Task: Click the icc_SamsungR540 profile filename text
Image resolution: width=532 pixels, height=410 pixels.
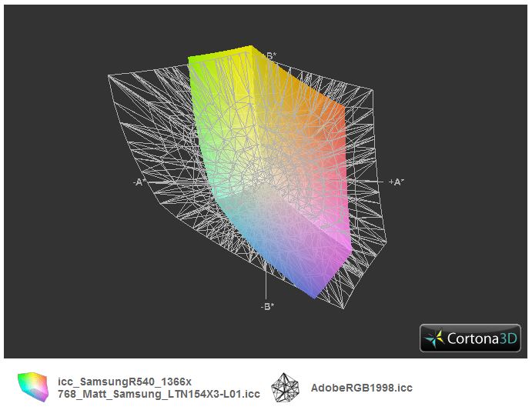Action: pos(159,388)
